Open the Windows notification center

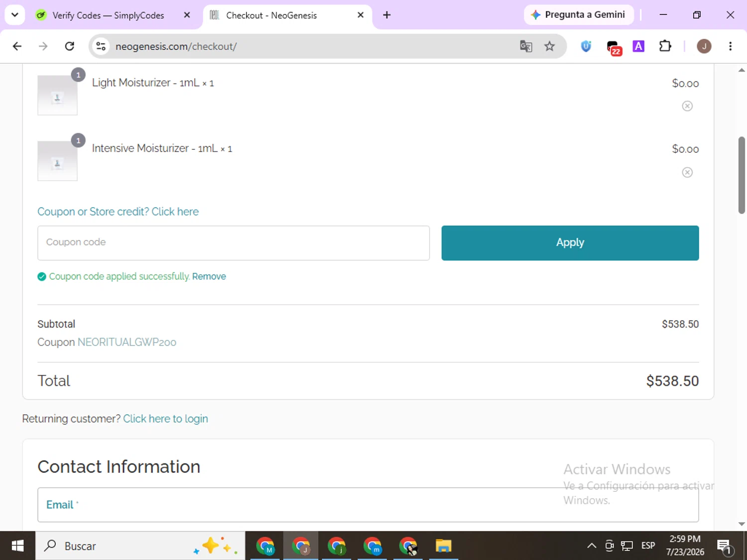pos(725,547)
